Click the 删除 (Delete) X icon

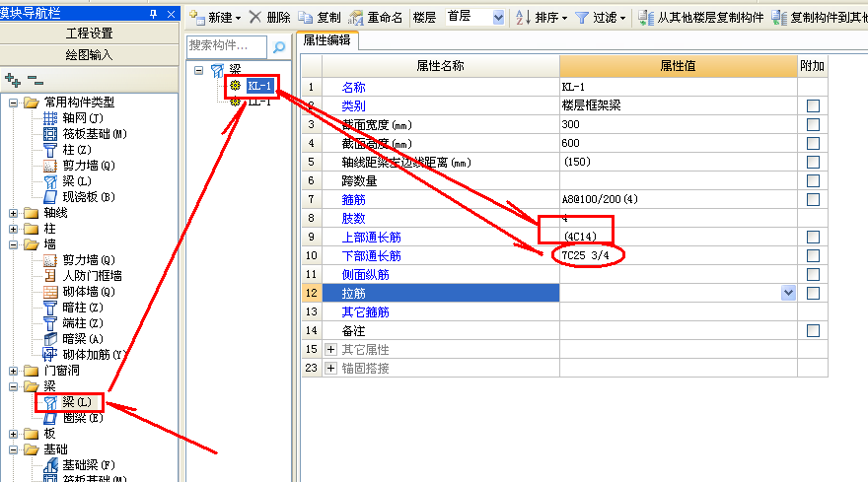coord(255,17)
